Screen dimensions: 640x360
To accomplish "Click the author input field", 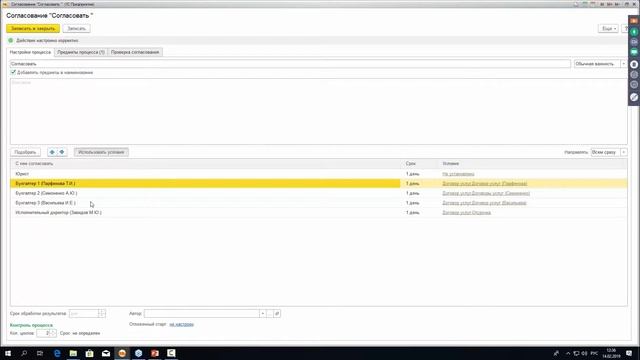I will click(202, 314).
